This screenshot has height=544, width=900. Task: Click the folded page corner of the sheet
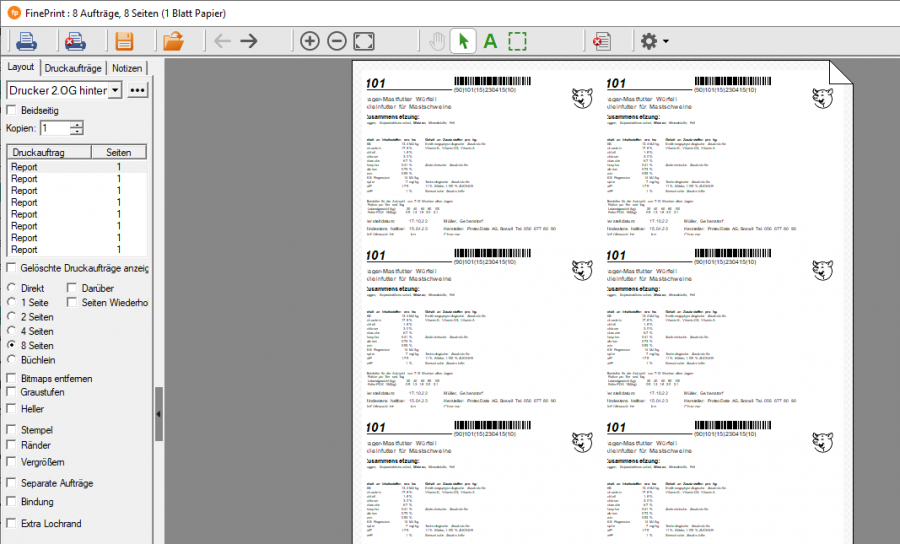pos(841,73)
